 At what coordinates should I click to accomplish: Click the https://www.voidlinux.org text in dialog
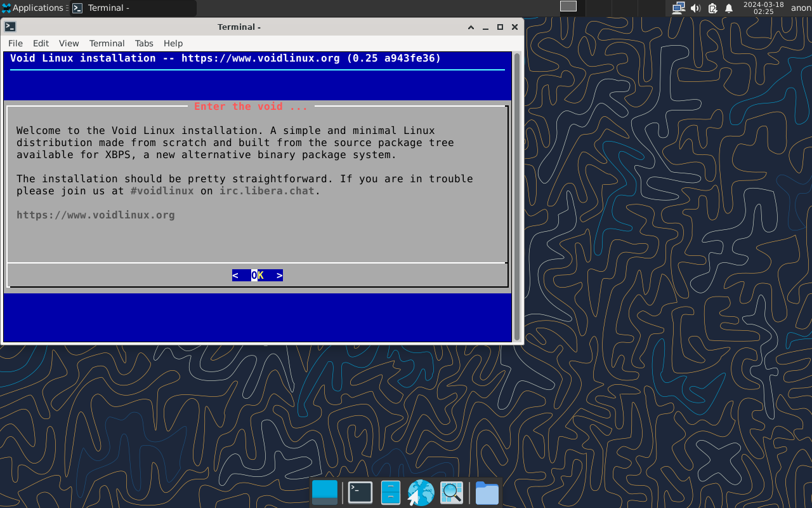[x=96, y=215]
